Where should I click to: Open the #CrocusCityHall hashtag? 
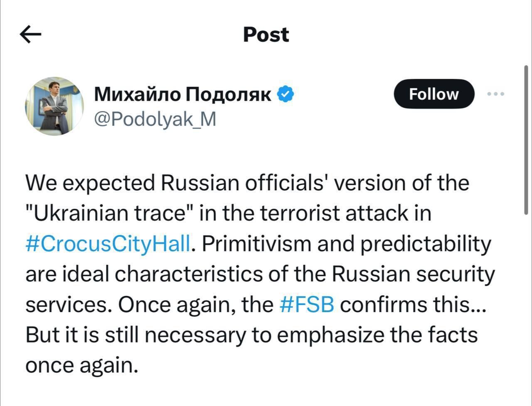(108, 244)
